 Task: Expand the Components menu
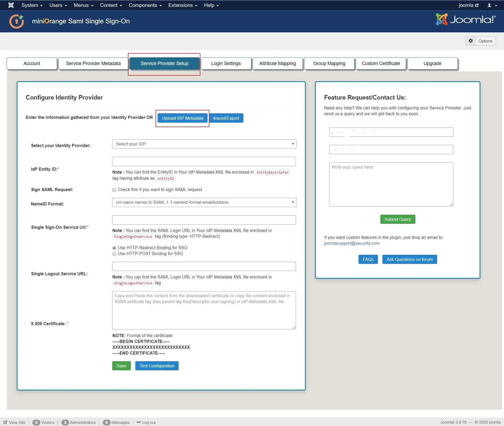[x=145, y=5]
